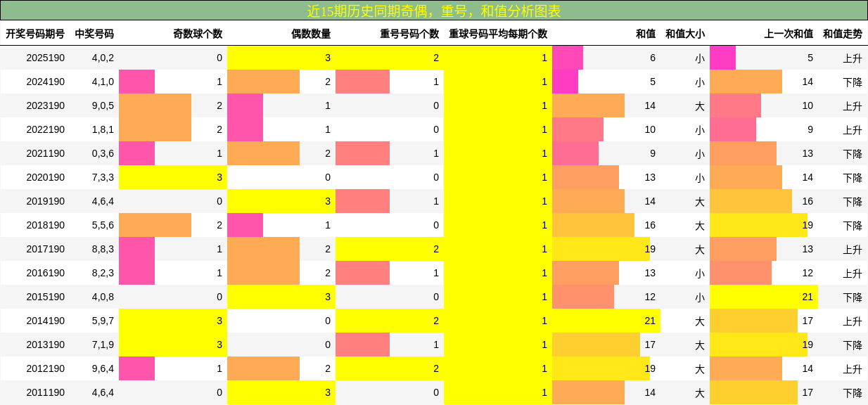
Task: Click winning numbers 4,1,0
Action: (x=103, y=82)
